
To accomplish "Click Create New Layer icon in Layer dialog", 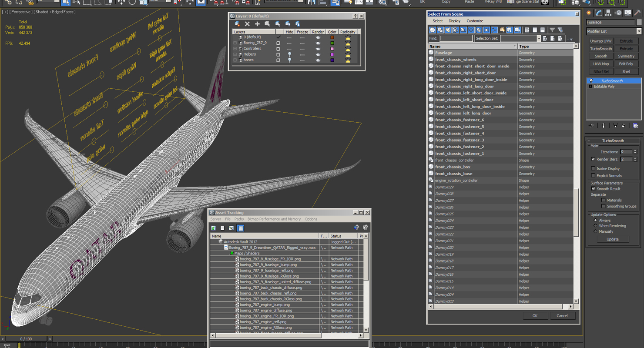I will pyautogui.click(x=237, y=24).
